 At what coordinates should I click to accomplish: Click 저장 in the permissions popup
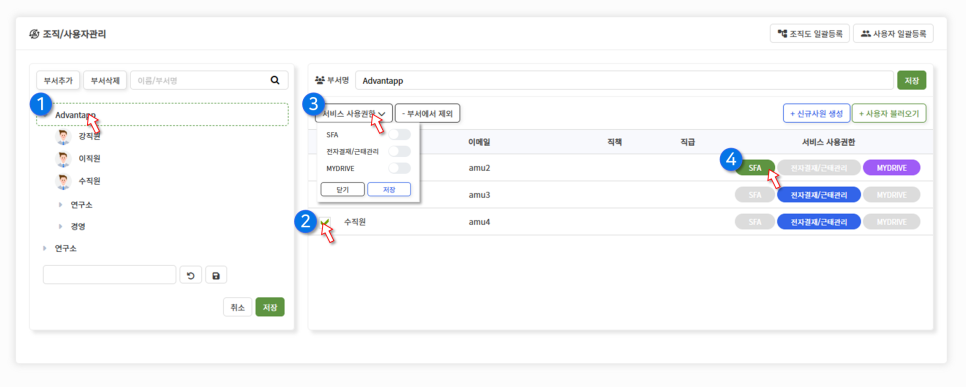coord(389,190)
